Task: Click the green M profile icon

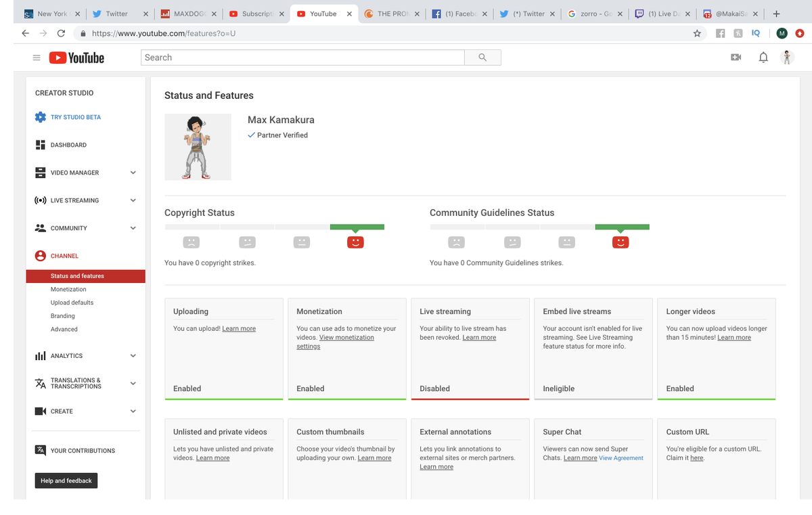Action: coord(782,33)
